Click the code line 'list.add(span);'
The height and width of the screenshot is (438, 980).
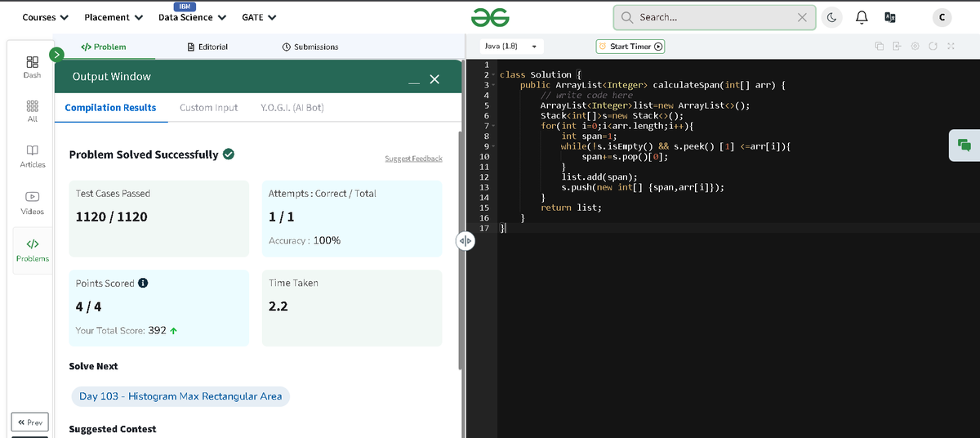[600, 177]
